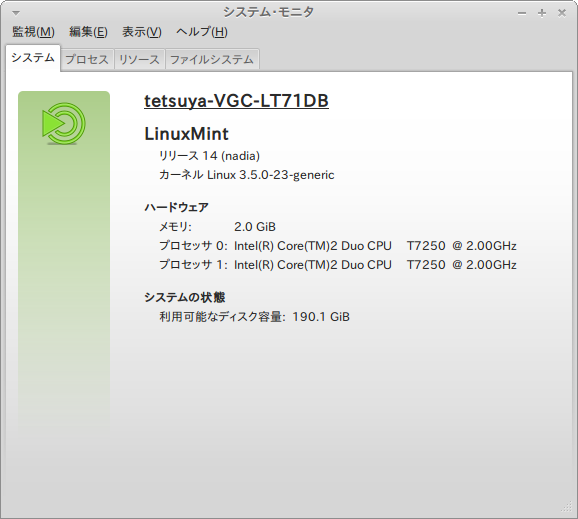The image size is (578, 519).
Task: Open the 監視(M) menu
Action: 33,32
